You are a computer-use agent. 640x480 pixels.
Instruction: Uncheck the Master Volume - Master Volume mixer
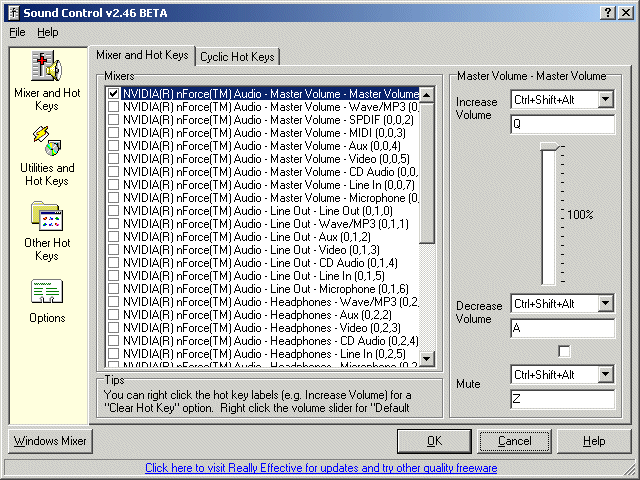click(x=113, y=94)
